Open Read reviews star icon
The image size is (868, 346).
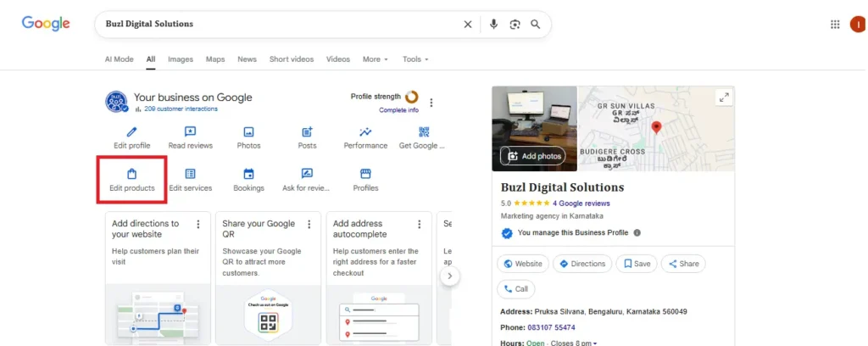[x=190, y=131]
